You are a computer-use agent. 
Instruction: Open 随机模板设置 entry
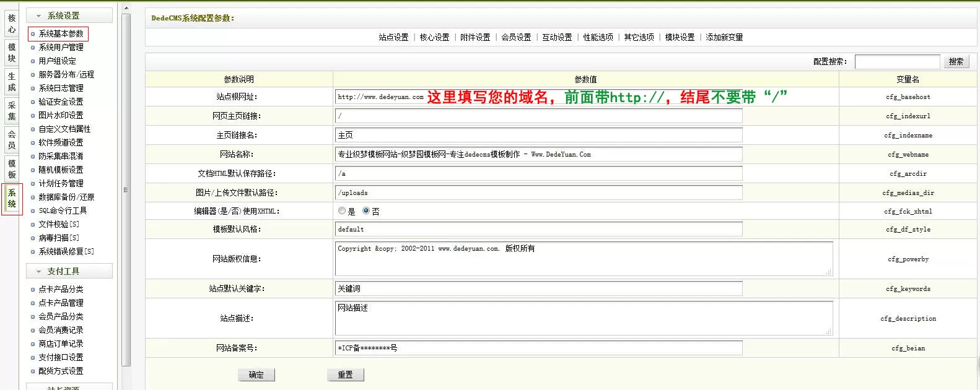click(61, 170)
